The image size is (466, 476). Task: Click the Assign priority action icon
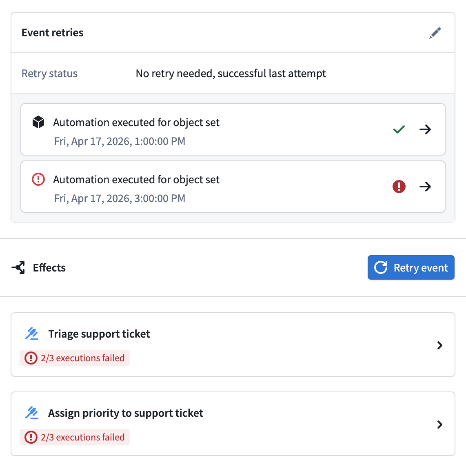pos(32,413)
